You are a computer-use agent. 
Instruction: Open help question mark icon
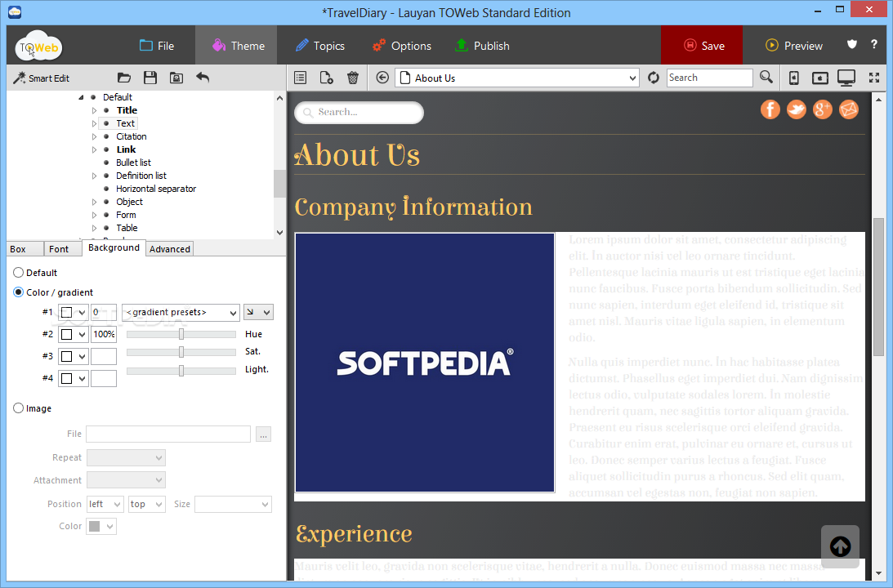click(874, 44)
